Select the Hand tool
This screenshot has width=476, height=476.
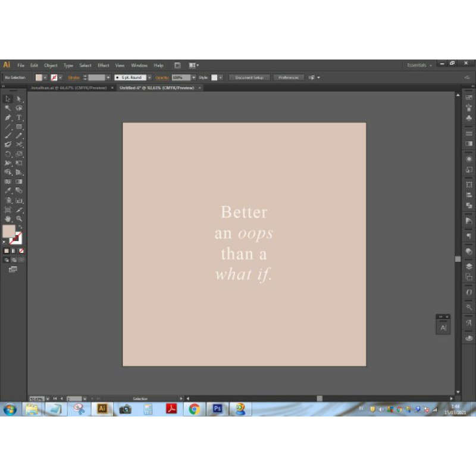point(8,219)
